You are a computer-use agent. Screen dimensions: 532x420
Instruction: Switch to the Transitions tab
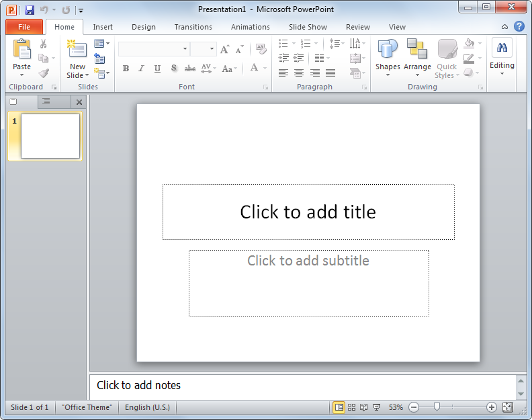193,27
